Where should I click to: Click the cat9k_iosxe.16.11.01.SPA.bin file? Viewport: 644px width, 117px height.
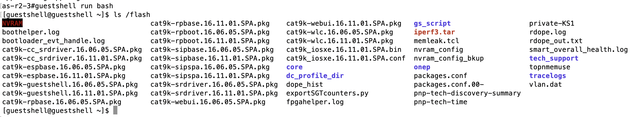344,50
